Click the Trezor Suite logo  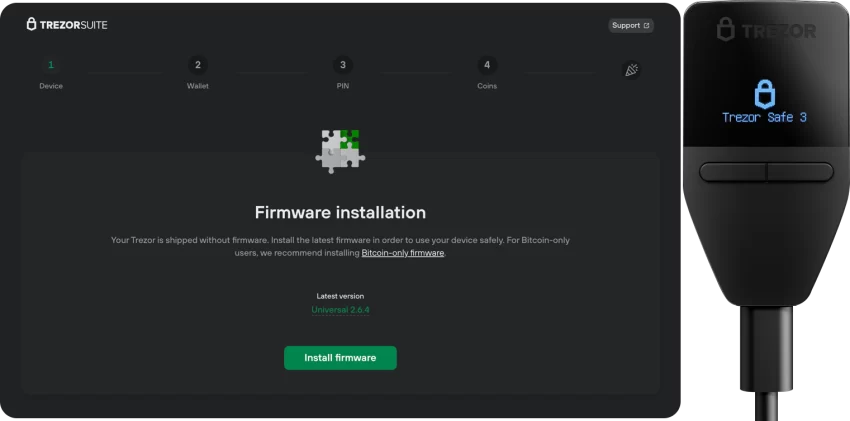click(x=67, y=24)
